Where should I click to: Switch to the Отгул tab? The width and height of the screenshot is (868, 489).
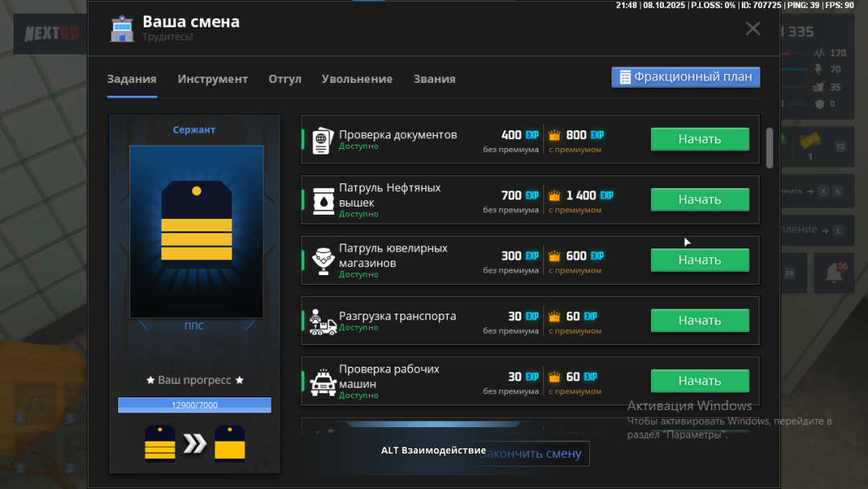pyautogui.click(x=285, y=79)
